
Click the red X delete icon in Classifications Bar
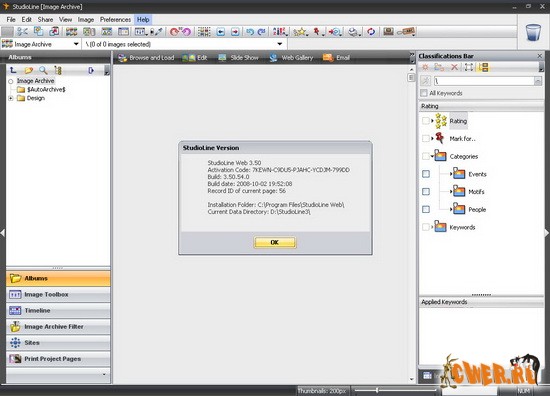pyautogui.click(x=455, y=67)
